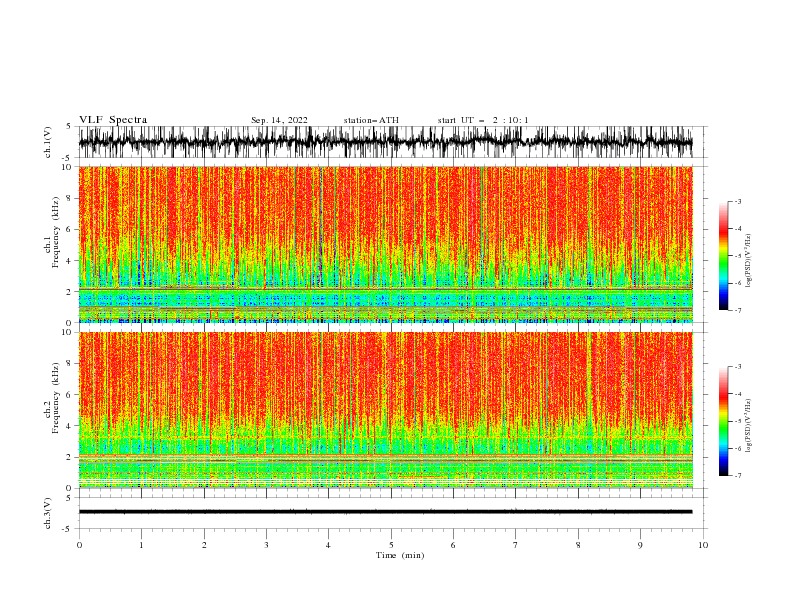
Task: Click time axis tick label "1"
Action: tap(141, 545)
